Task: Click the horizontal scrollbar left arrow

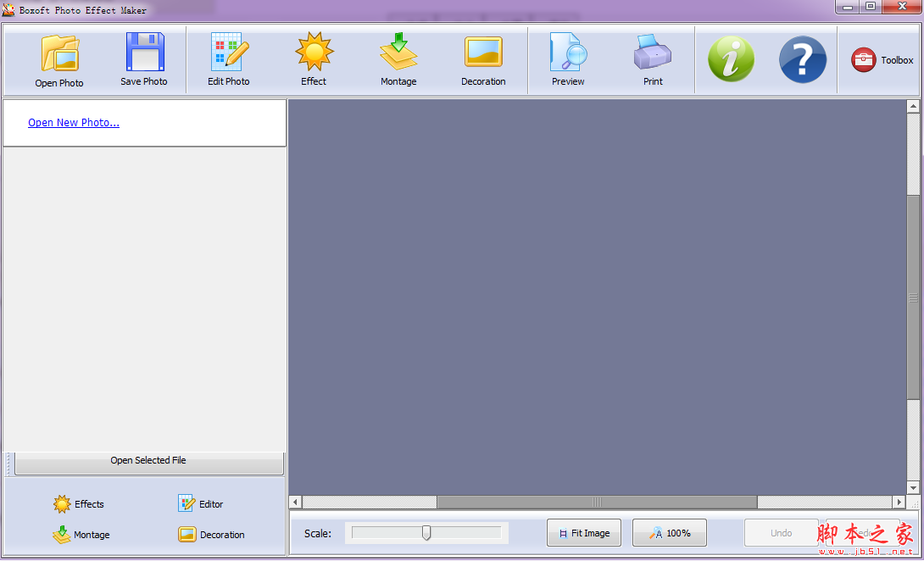Action: coord(296,502)
